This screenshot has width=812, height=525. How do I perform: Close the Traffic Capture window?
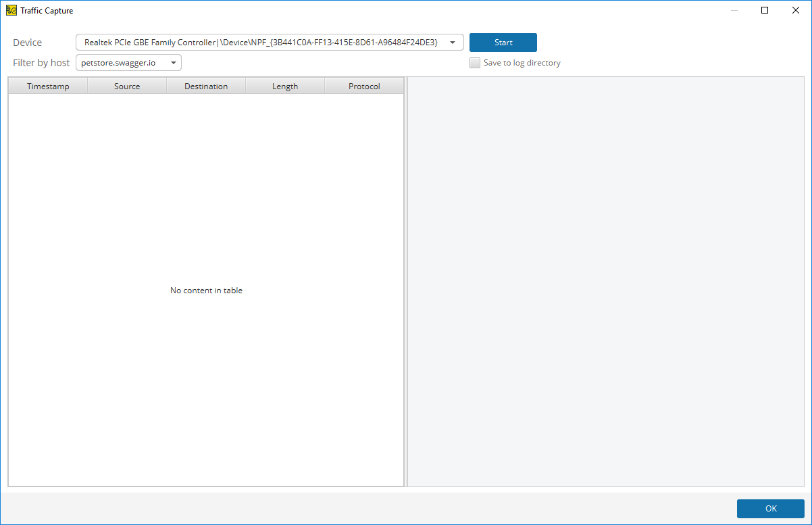coord(795,10)
